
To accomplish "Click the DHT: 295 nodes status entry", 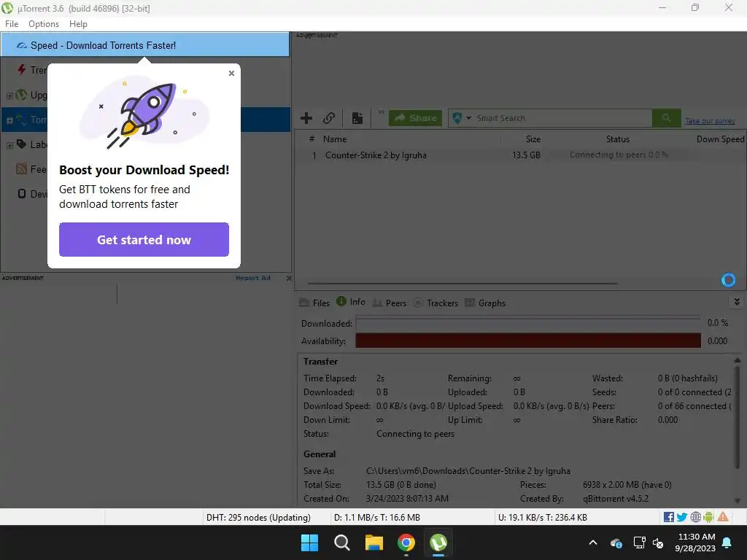I will pyautogui.click(x=258, y=517).
